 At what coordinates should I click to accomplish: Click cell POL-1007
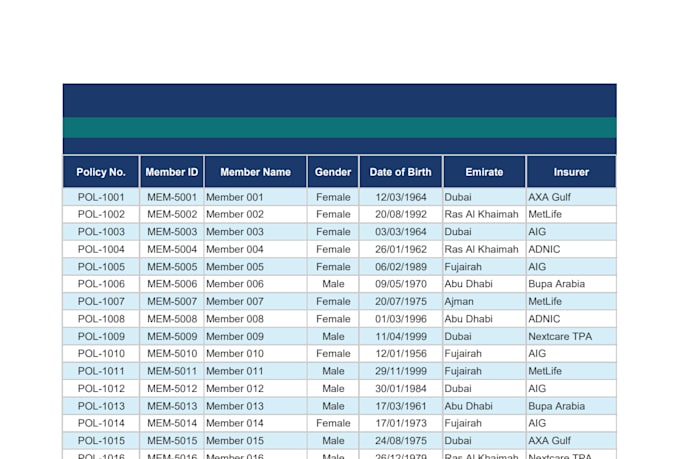click(101, 301)
